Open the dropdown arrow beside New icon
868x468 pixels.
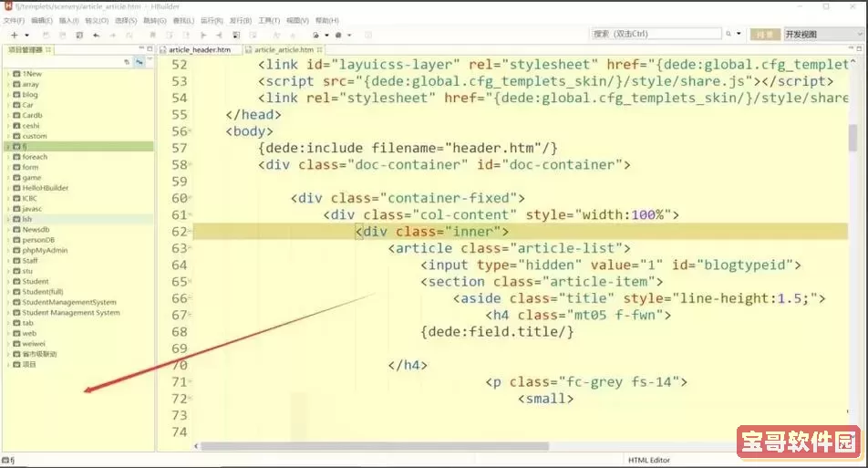tap(26, 35)
